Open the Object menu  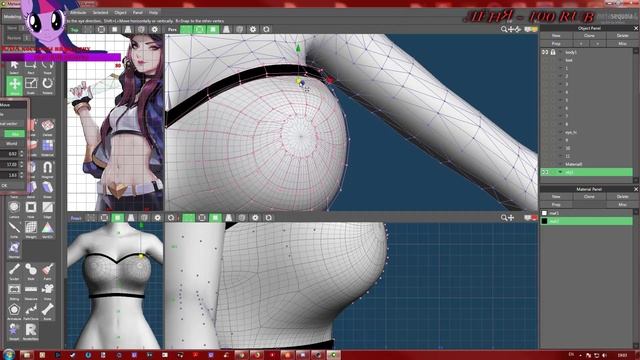[x=120, y=13]
